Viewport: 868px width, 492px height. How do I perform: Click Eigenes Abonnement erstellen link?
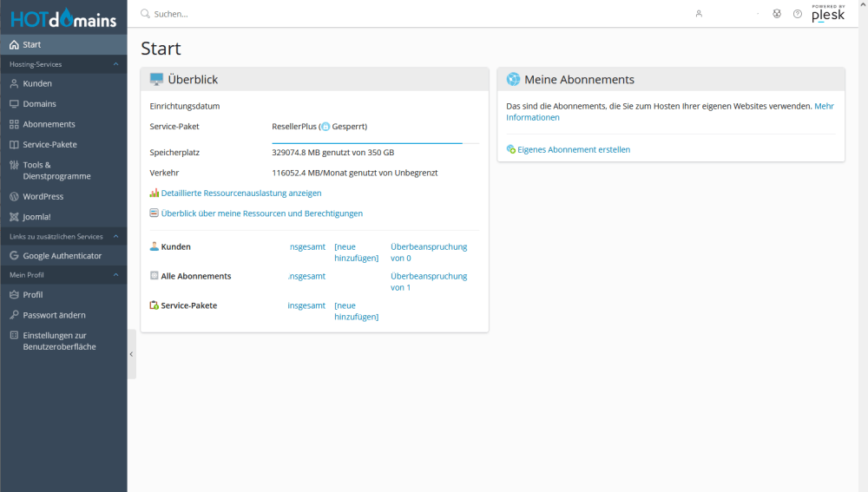(573, 150)
